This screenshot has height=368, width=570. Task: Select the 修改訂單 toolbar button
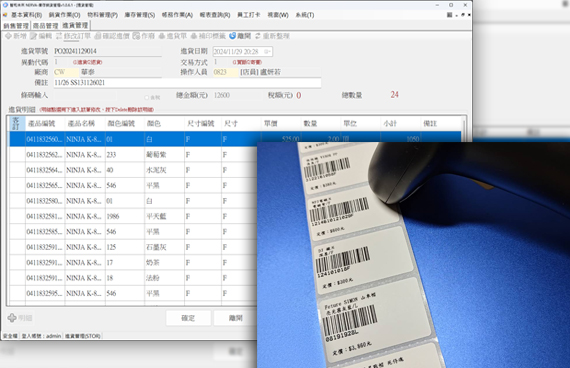pos(73,36)
